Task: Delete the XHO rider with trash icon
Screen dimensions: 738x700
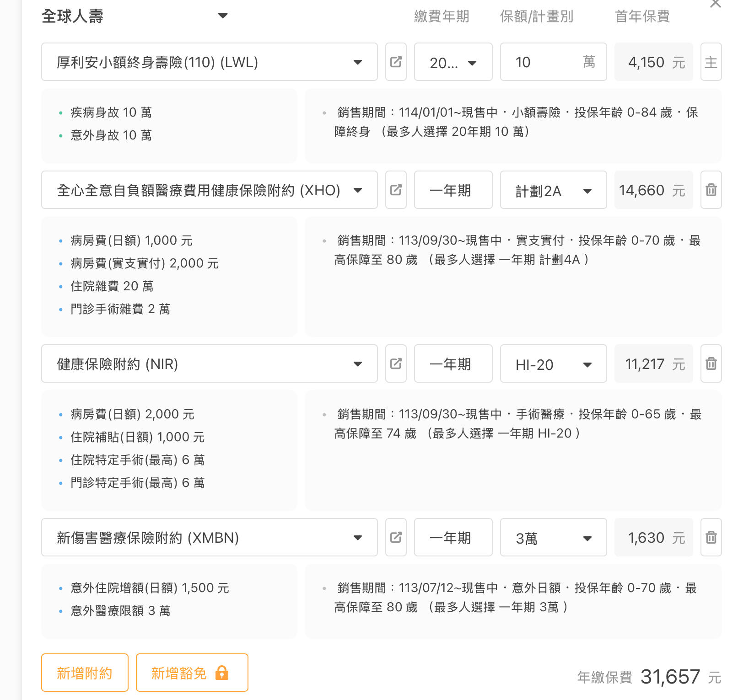Action: pyautogui.click(x=711, y=190)
